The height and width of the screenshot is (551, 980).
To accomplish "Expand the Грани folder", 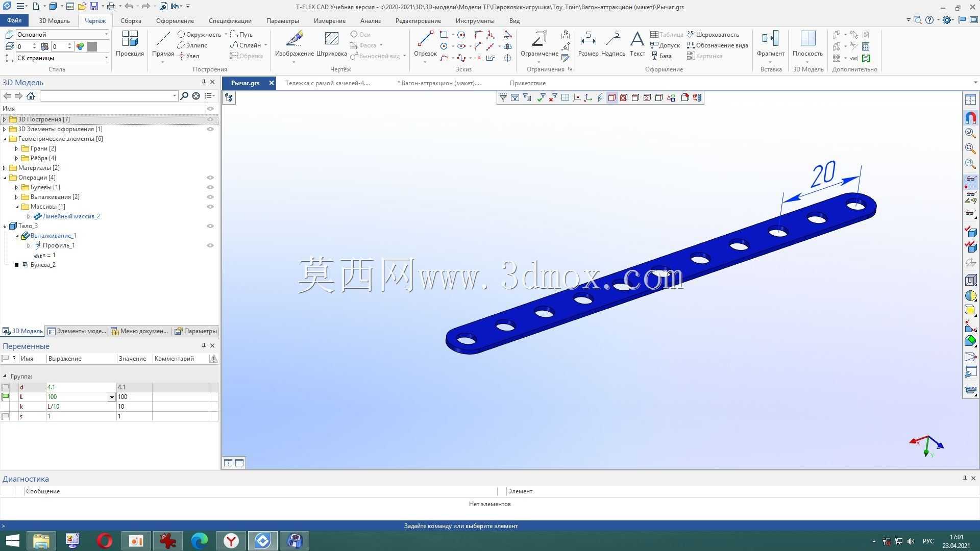I will click(x=17, y=148).
